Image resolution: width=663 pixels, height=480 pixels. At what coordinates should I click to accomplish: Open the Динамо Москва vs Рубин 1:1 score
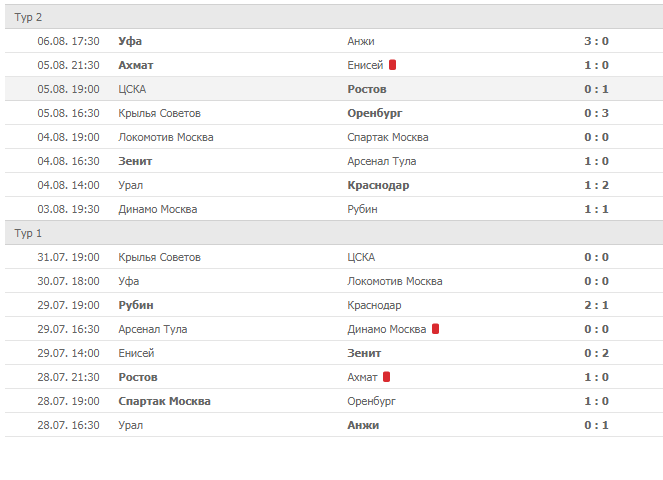(596, 209)
